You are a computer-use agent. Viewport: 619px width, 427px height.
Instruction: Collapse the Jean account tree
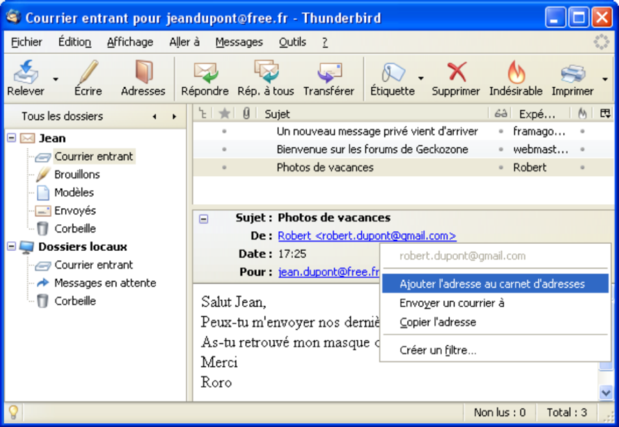pyautogui.click(x=11, y=138)
